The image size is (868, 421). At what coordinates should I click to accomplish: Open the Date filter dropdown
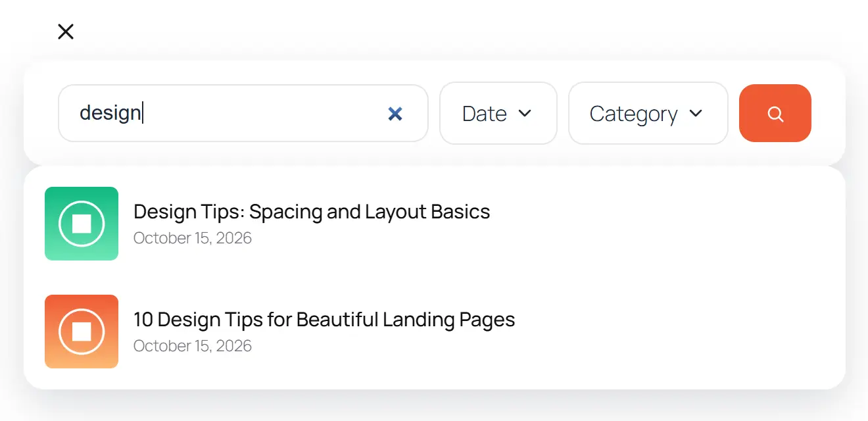coord(498,113)
